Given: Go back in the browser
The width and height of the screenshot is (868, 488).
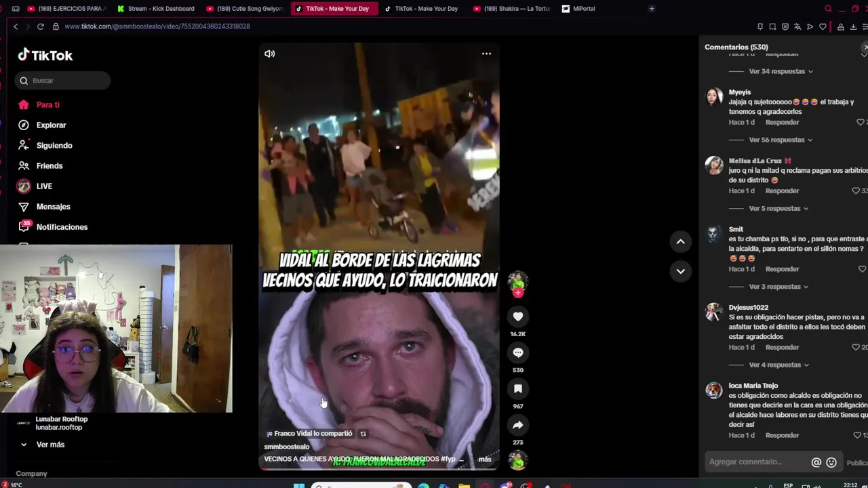Looking at the screenshot, I should pyautogui.click(x=16, y=26).
